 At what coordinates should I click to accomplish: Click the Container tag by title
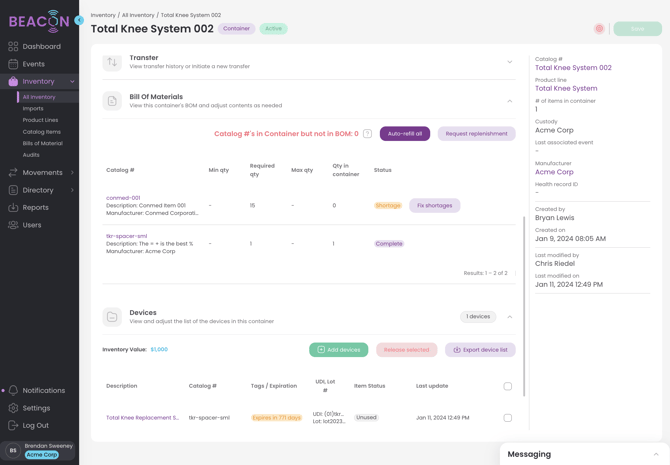pos(236,29)
